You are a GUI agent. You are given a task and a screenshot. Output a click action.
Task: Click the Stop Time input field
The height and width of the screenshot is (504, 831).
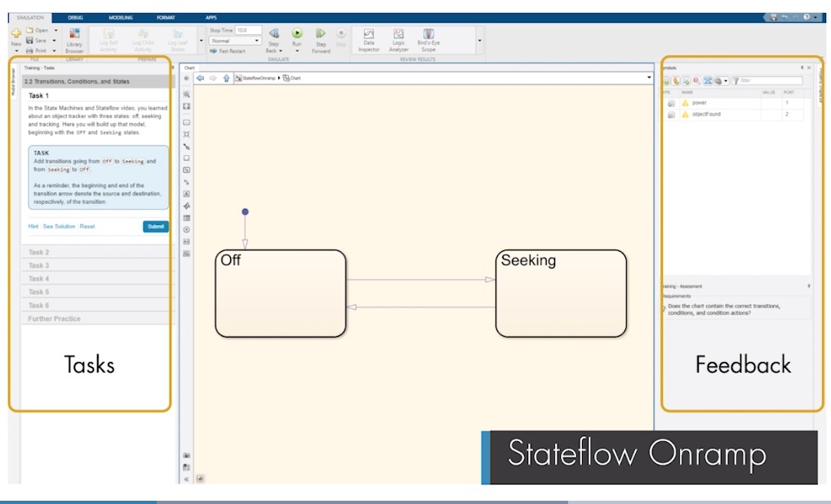248,30
